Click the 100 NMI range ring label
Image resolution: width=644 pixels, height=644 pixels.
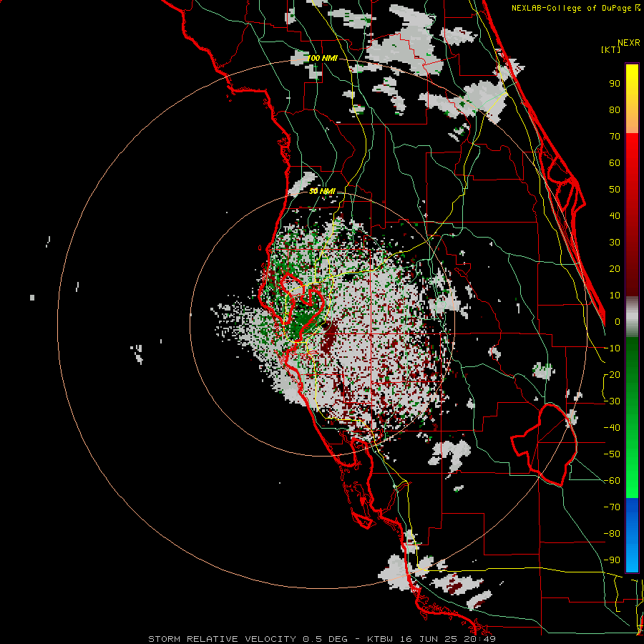pyautogui.click(x=323, y=58)
